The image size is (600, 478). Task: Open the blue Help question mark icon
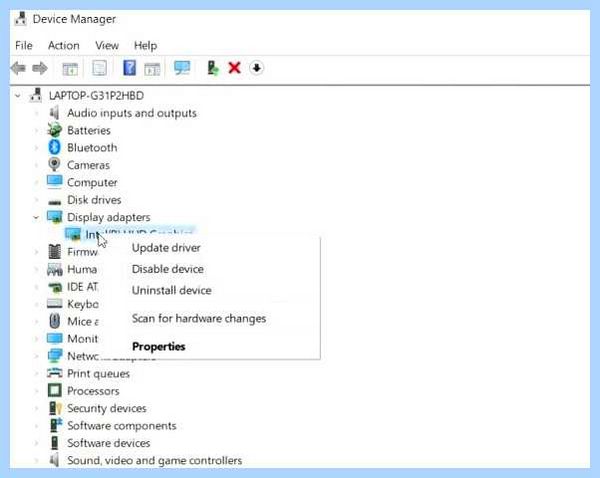tap(129, 68)
